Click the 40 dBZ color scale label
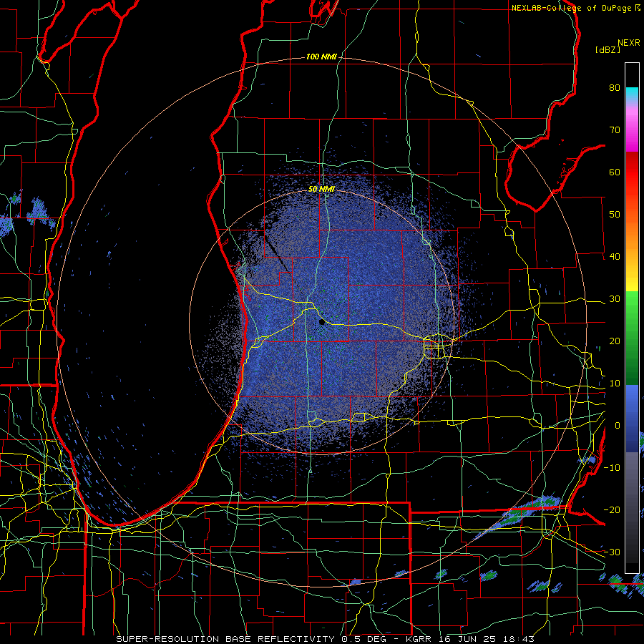Viewport: 644px width, 644px height. click(615, 257)
